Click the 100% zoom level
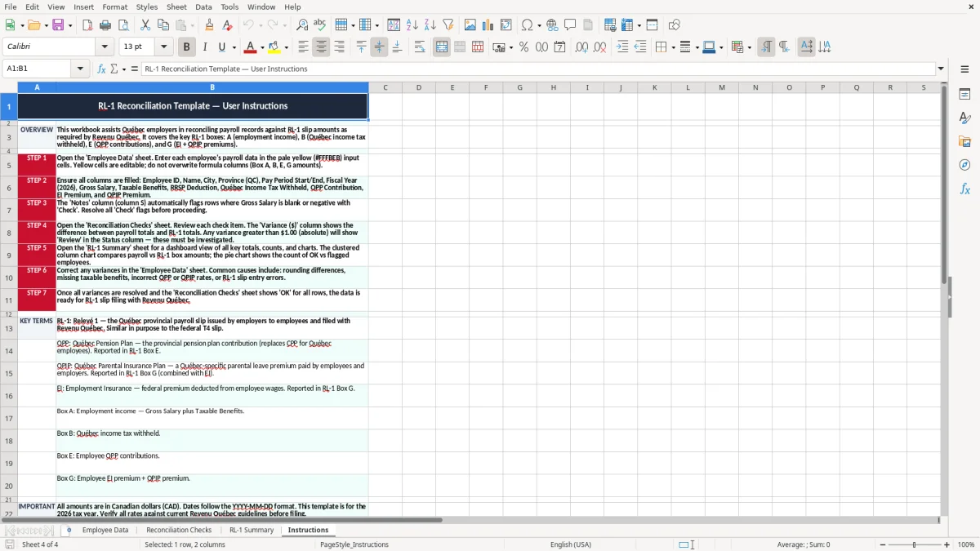This screenshot has height=551, width=980. point(966,544)
